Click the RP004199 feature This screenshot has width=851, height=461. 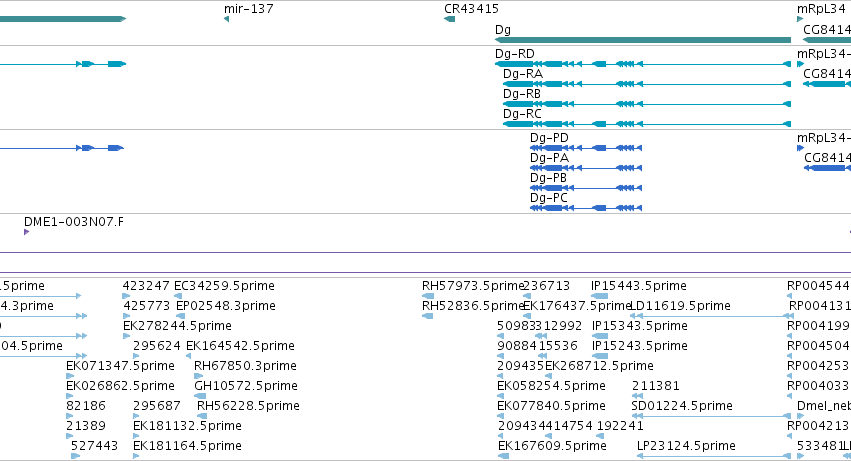tap(790, 336)
